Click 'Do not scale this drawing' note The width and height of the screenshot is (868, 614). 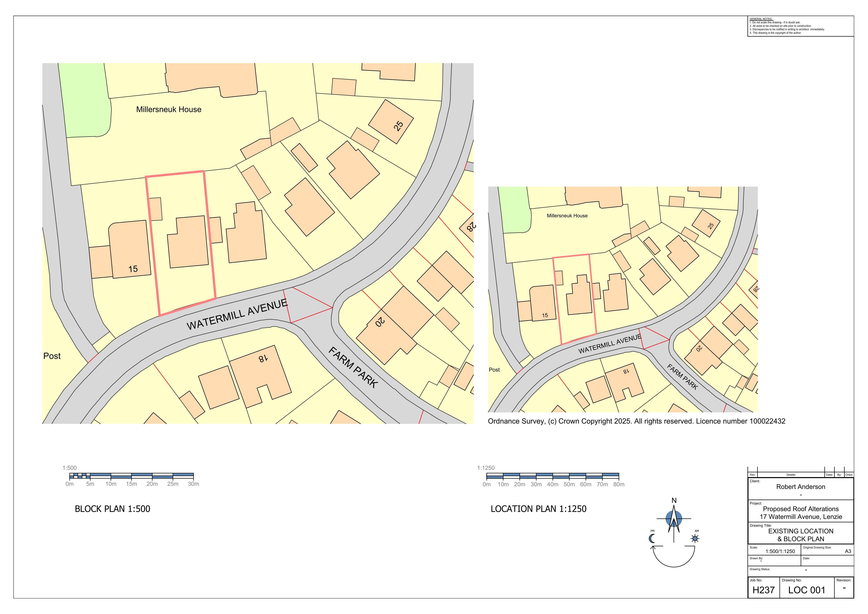[775, 22]
